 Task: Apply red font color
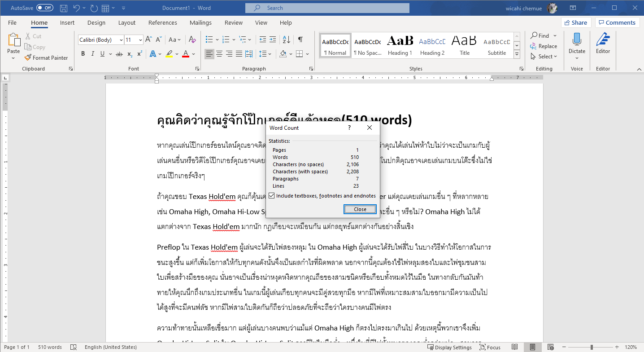coord(186,54)
